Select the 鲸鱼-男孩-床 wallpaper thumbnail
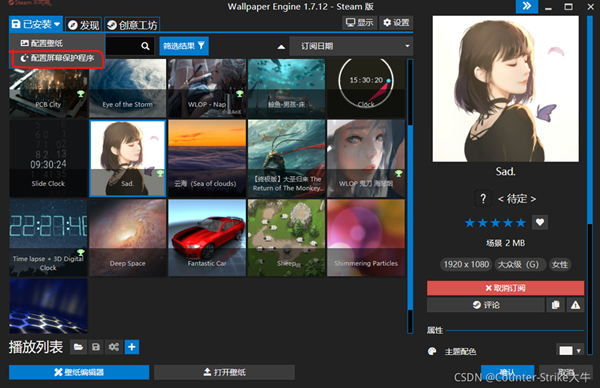The image size is (600, 388). coord(286,88)
